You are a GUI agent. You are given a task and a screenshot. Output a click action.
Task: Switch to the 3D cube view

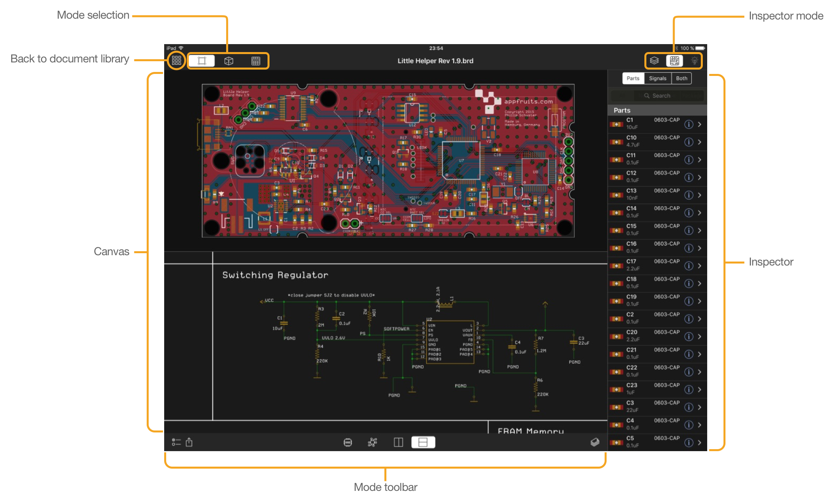(229, 61)
